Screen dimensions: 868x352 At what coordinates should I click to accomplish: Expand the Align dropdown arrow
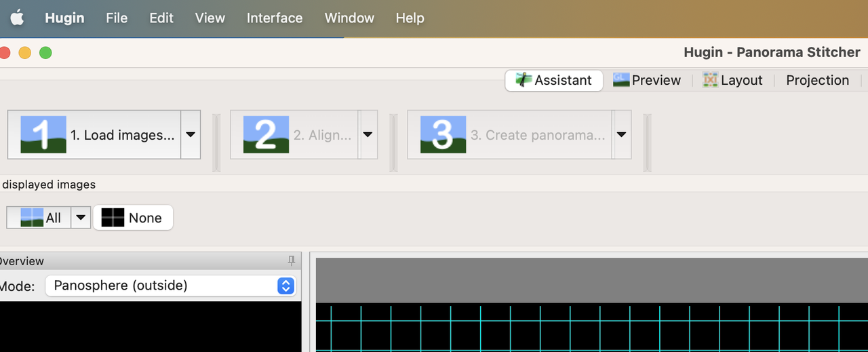368,134
